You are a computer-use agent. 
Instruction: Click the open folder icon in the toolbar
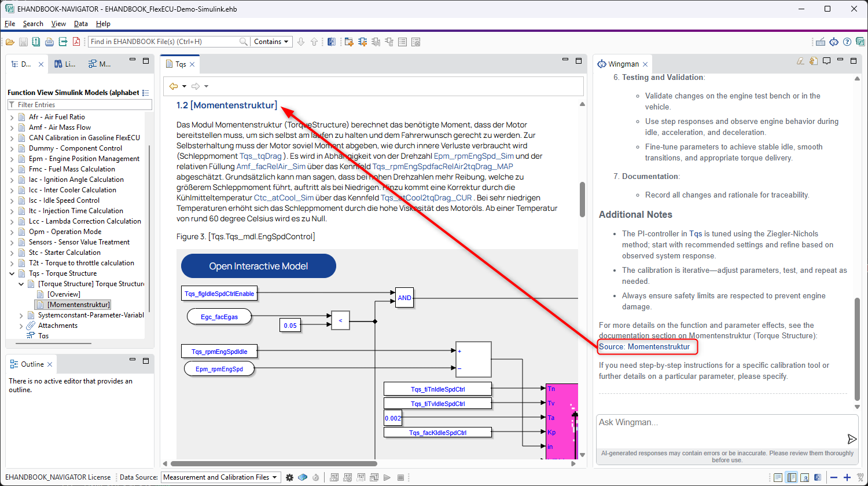[x=10, y=42]
